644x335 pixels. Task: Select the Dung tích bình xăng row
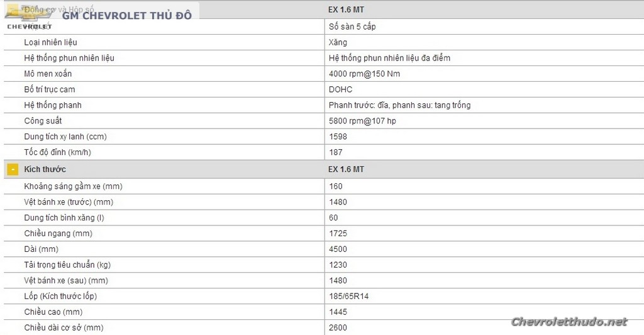(x=324, y=218)
